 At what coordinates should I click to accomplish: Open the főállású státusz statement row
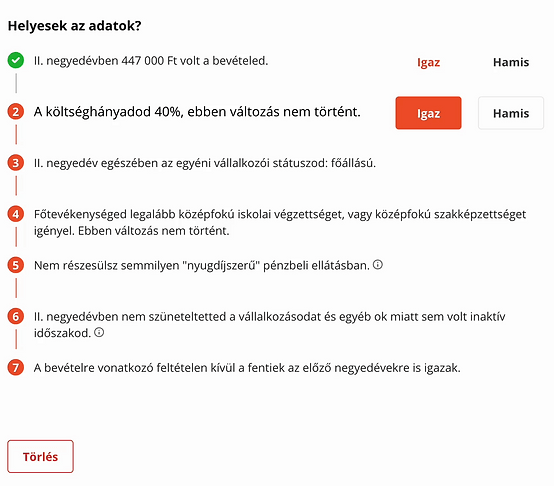point(205,163)
